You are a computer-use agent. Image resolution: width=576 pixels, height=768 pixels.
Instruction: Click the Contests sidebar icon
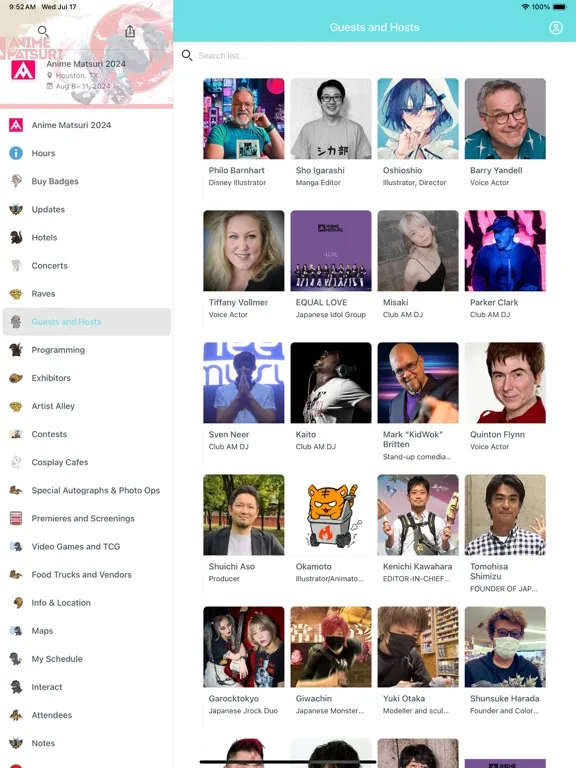click(16, 434)
